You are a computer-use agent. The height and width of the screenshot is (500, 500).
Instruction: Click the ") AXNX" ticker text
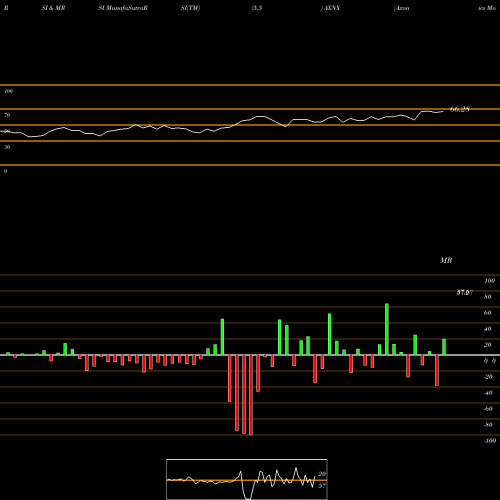pos(330,8)
